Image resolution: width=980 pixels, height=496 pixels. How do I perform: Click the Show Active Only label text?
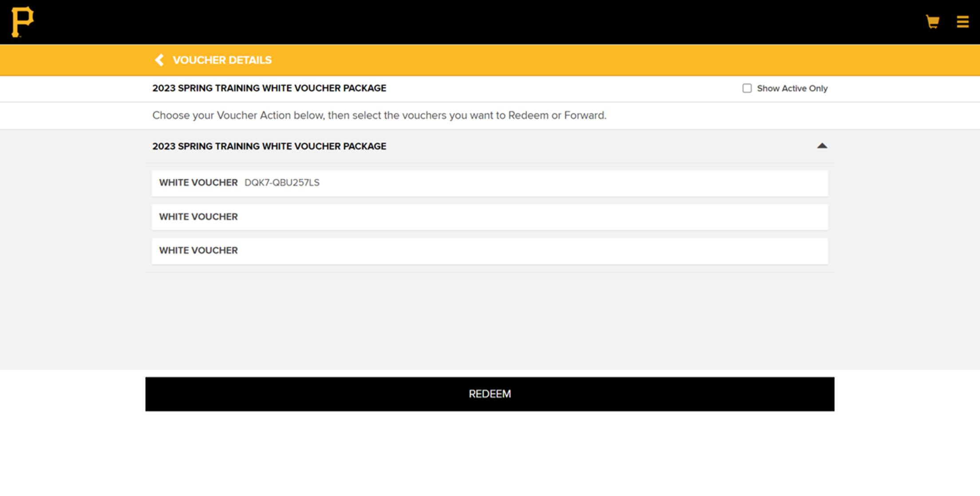[x=792, y=88]
